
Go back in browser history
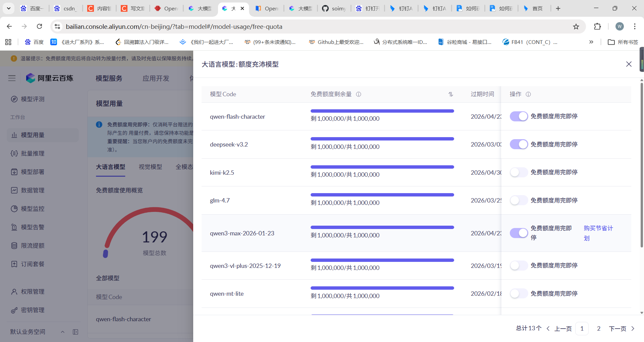coord(9,26)
